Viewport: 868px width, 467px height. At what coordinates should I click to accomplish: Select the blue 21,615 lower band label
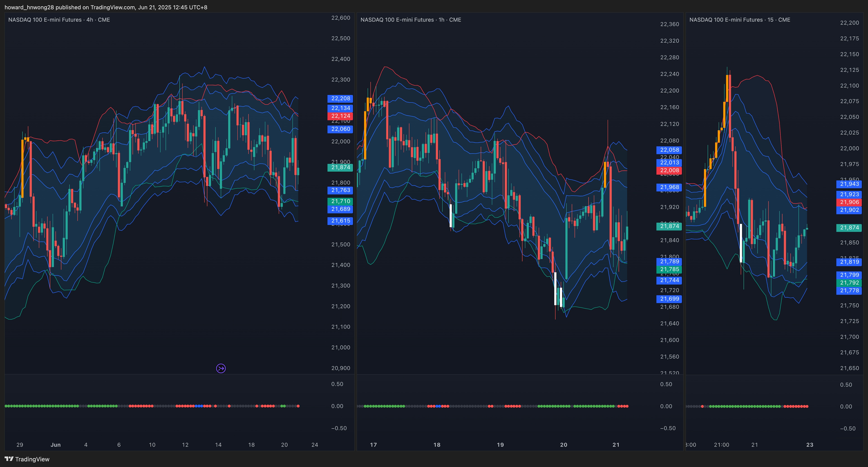340,221
